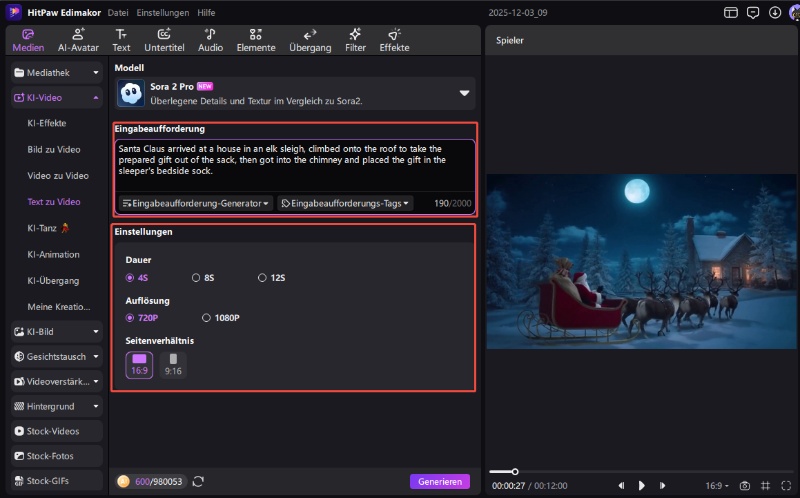Open the Filter tab
Screen dimensions: 800x498
[355, 40]
